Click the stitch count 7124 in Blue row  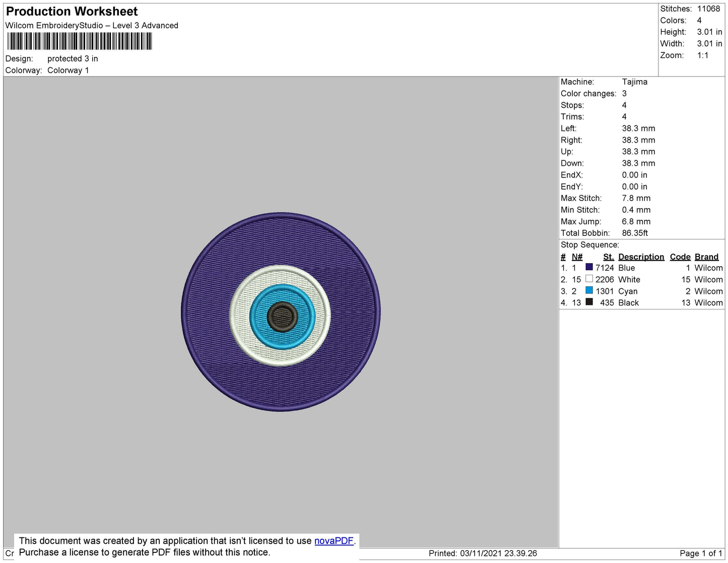(x=605, y=268)
